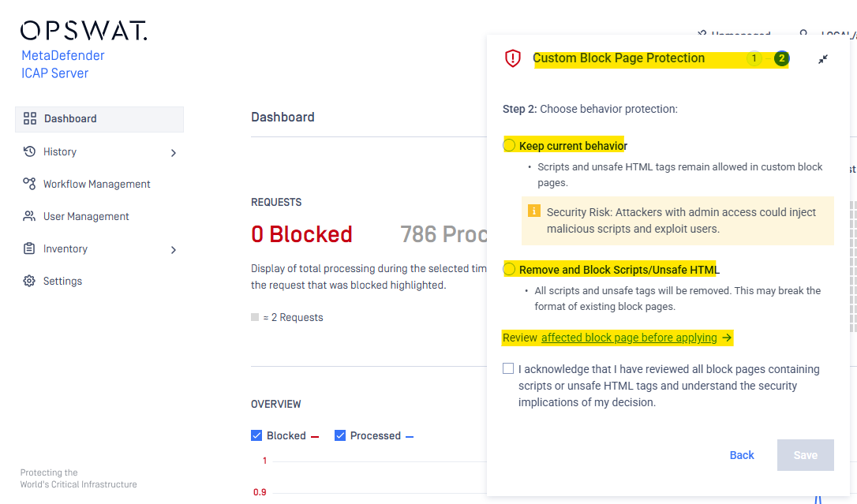Expand the History submenu chevron

(174, 152)
